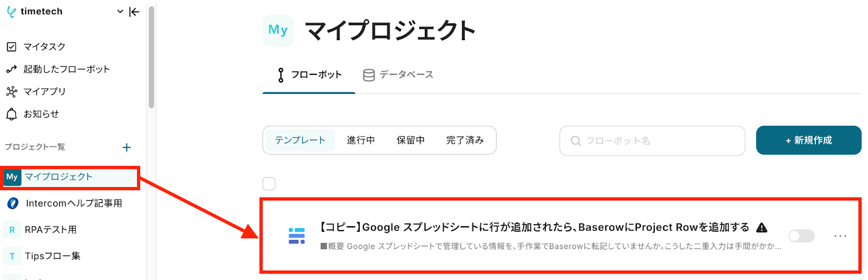The image size is (868, 280).
Task: Click the timetech logo icon
Action: [x=11, y=12]
